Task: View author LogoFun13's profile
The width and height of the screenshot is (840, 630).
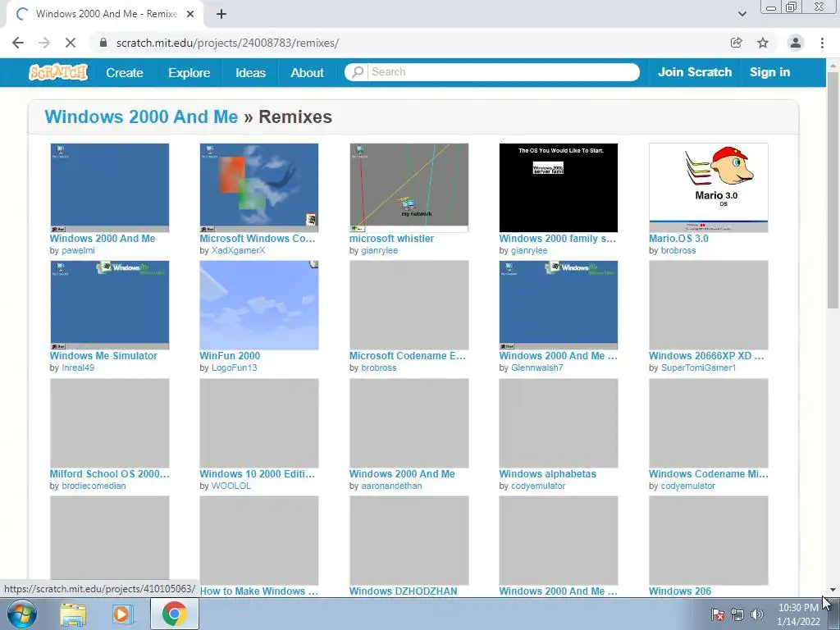Action: click(x=234, y=367)
